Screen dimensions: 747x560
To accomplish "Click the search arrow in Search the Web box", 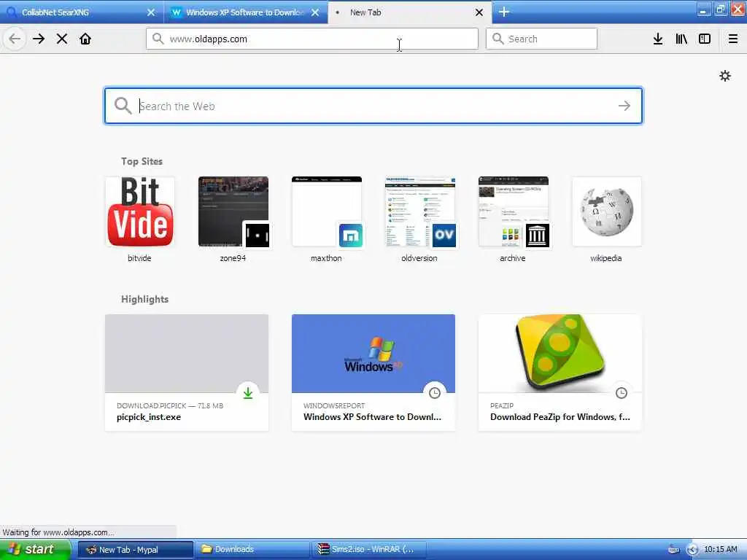I will pos(624,106).
